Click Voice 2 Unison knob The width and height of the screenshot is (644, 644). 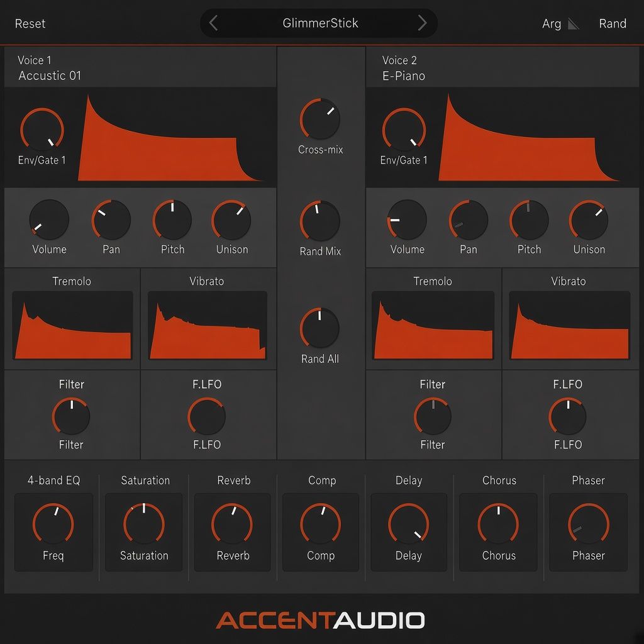tap(589, 219)
